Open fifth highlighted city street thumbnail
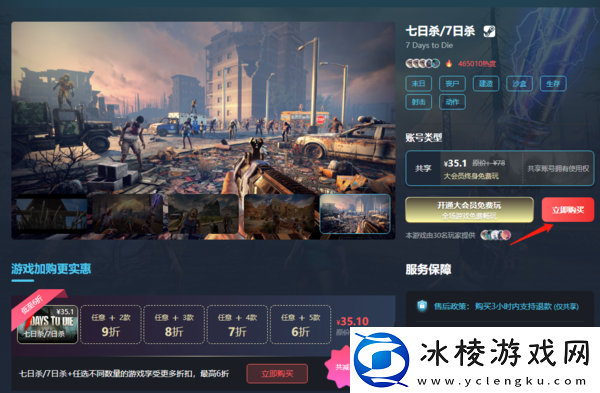600x393 pixels. (355, 214)
